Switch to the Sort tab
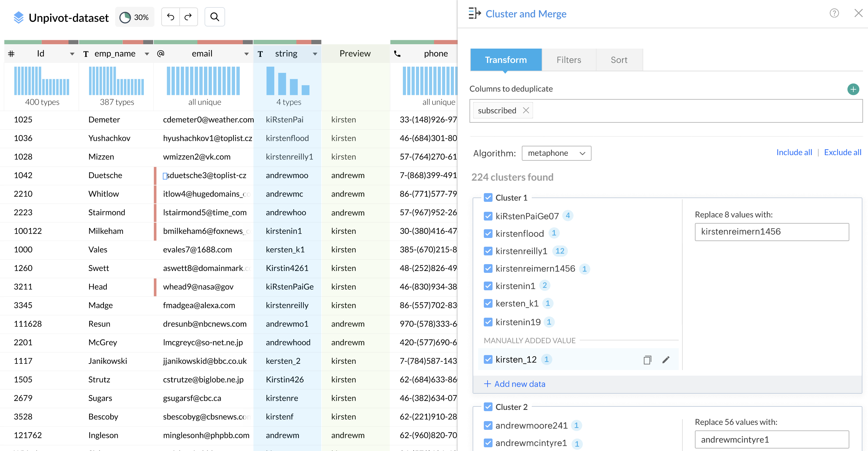The height and width of the screenshot is (451, 868). [619, 60]
